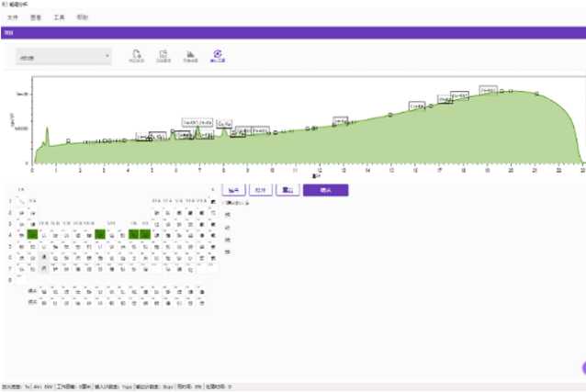Open the 帮助 (Help) menu
Image resolution: width=586 pixels, height=392 pixels.
tap(84, 17)
